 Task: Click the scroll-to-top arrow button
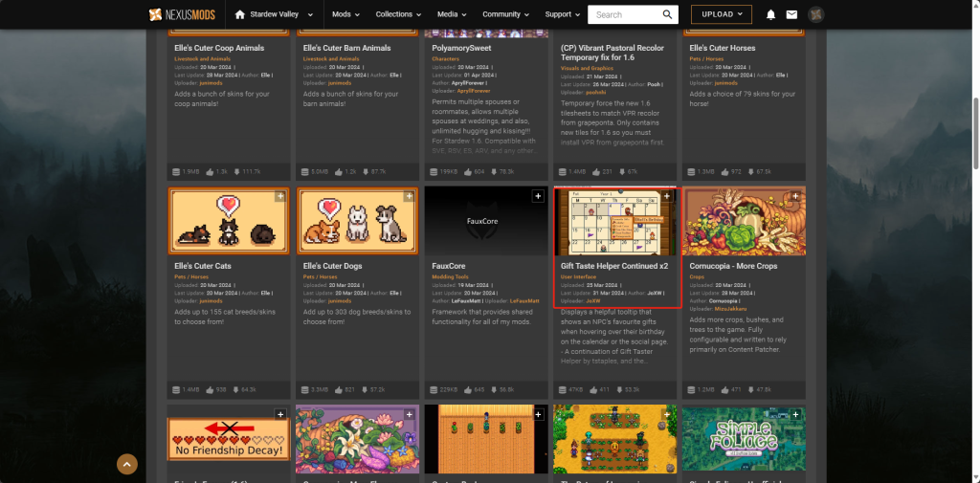point(127,464)
